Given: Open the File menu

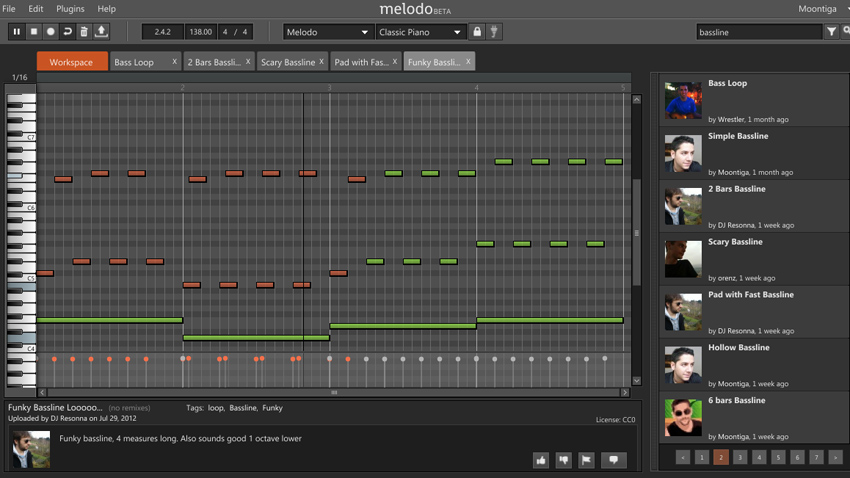Looking at the screenshot, I should click(9, 9).
